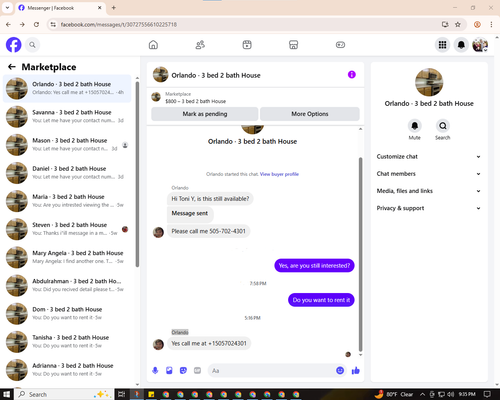The height and width of the screenshot is (400, 500).
Task: Open Tanisha conversation in the list
Action: click(x=67, y=342)
